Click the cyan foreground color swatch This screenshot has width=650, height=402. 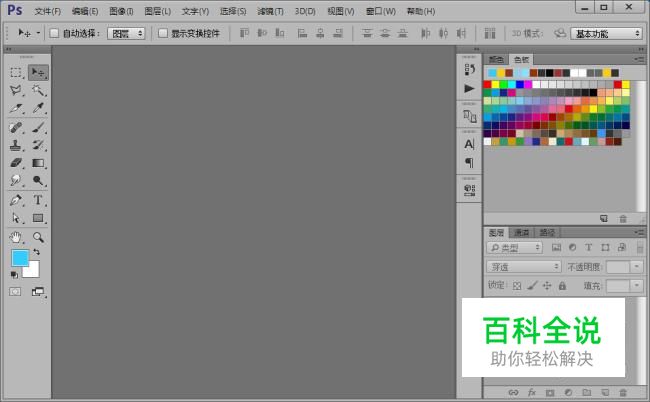pos(20,258)
